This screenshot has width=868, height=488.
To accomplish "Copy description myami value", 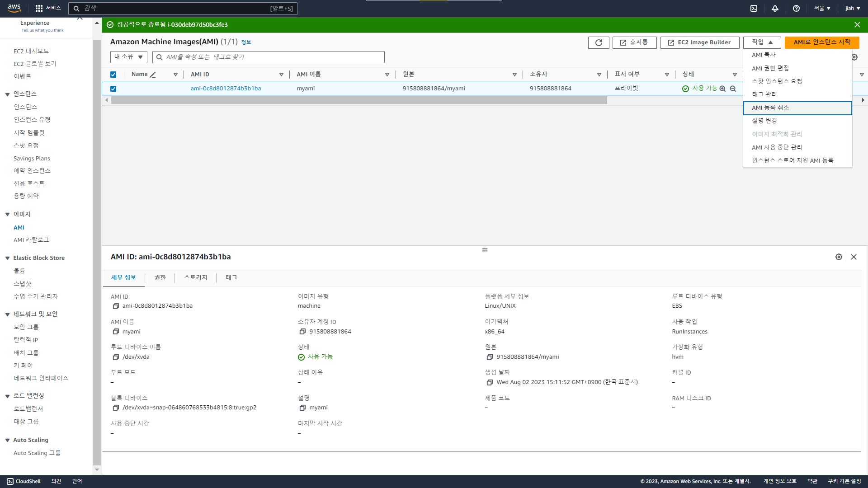I will click(302, 408).
